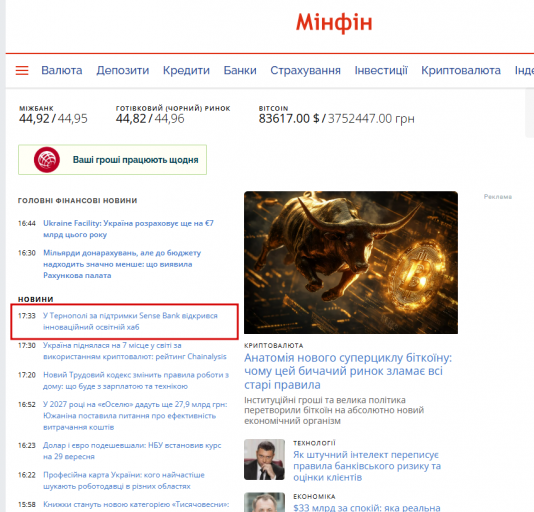The width and height of the screenshot is (534, 512).
Task: Open Як штучний інтелект переписує article
Action: (x=367, y=466)
